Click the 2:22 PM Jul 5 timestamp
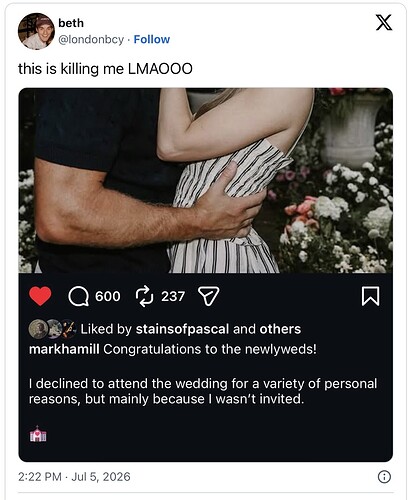 (x=74, y=477)
